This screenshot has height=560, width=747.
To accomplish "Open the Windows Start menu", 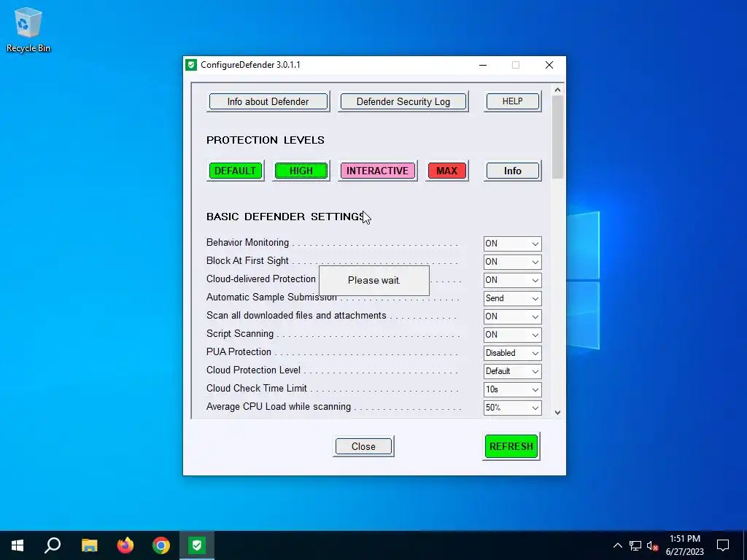I will (18, 545).
